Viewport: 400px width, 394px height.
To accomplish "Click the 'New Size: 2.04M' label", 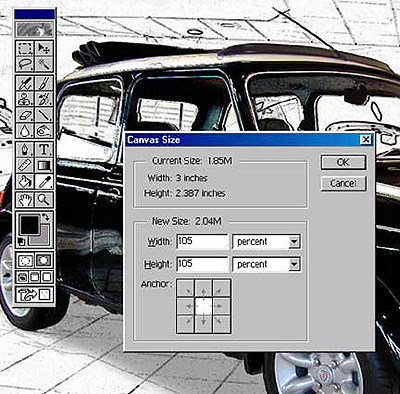I will pos(187,221).
